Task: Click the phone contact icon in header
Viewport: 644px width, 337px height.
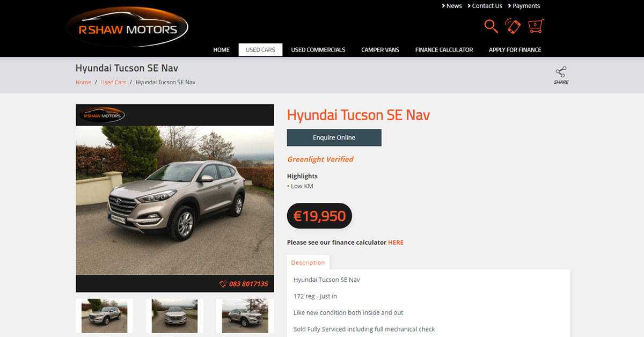Action: click(513, 26)
